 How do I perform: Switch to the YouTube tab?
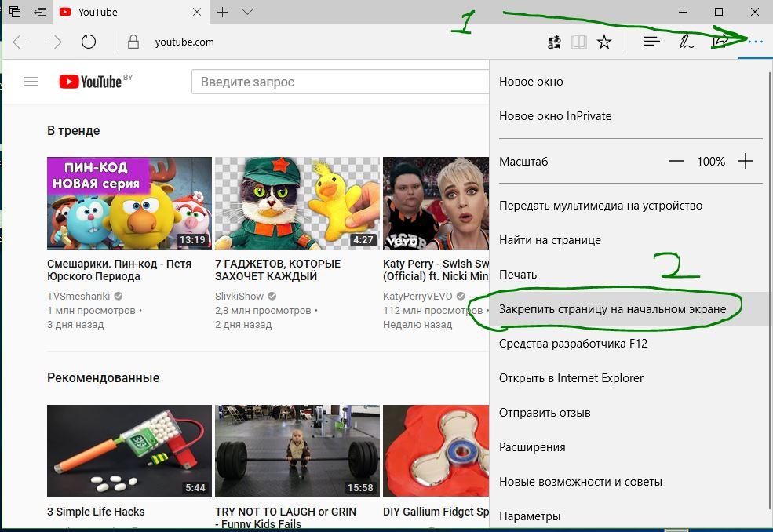[x=130, y=12]
